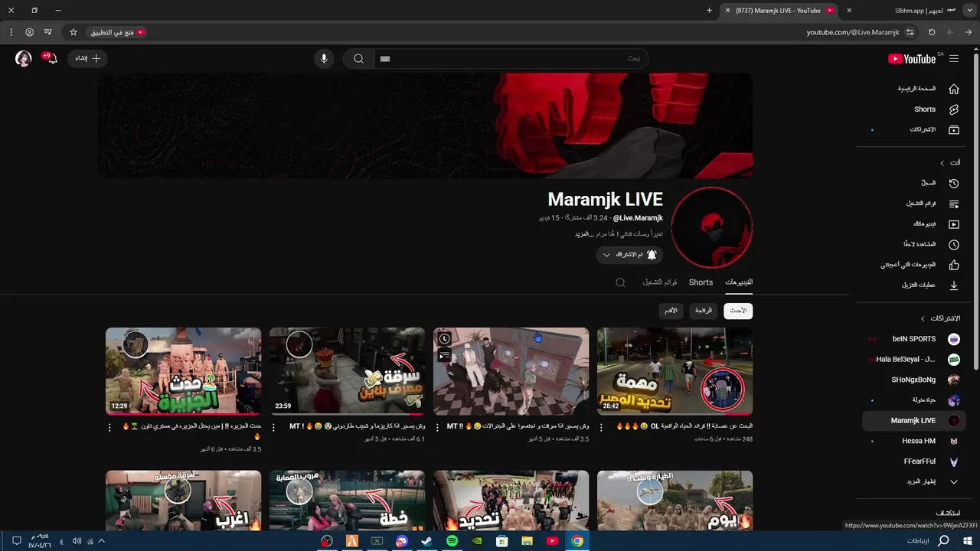Open options for the 23:59 video
The width and height of the screenshot is (980, 551).
click(x=273, y=428)
